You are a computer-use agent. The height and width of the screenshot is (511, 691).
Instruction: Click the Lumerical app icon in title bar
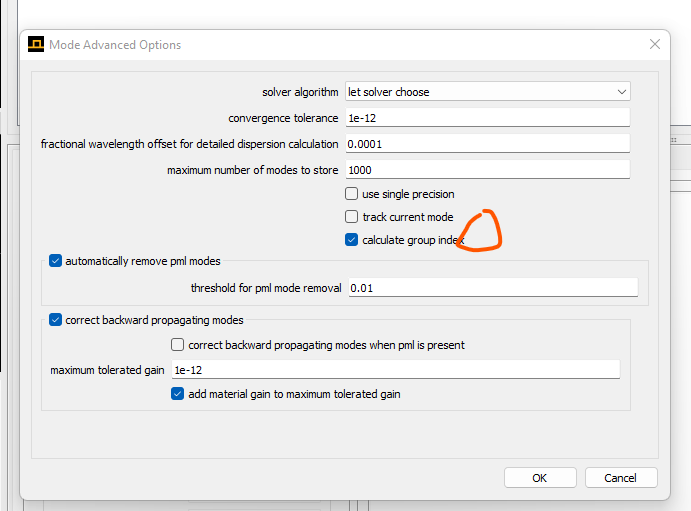(x=36, y=44)
